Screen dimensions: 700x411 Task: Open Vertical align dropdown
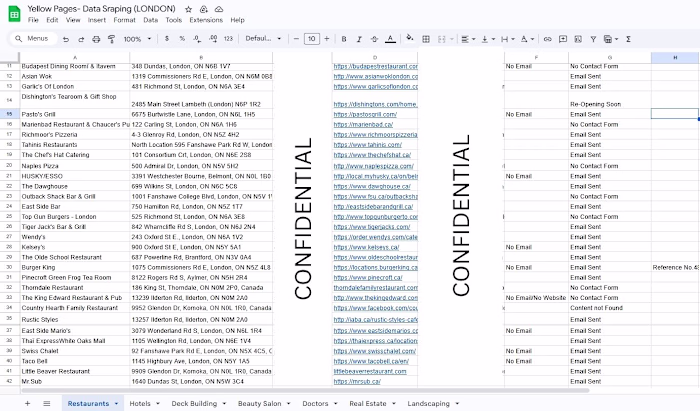(x=488, y=39)
